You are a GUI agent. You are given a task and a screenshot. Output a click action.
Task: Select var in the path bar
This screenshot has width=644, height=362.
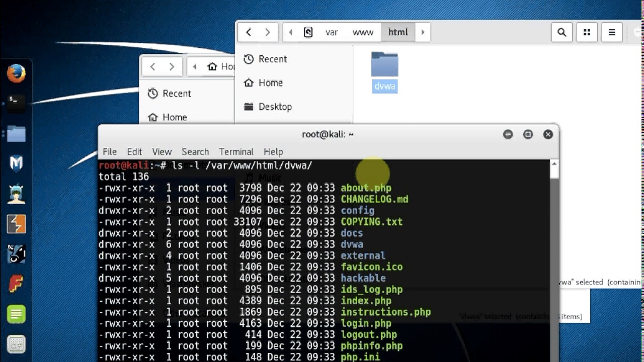click(x=332, y=32)
